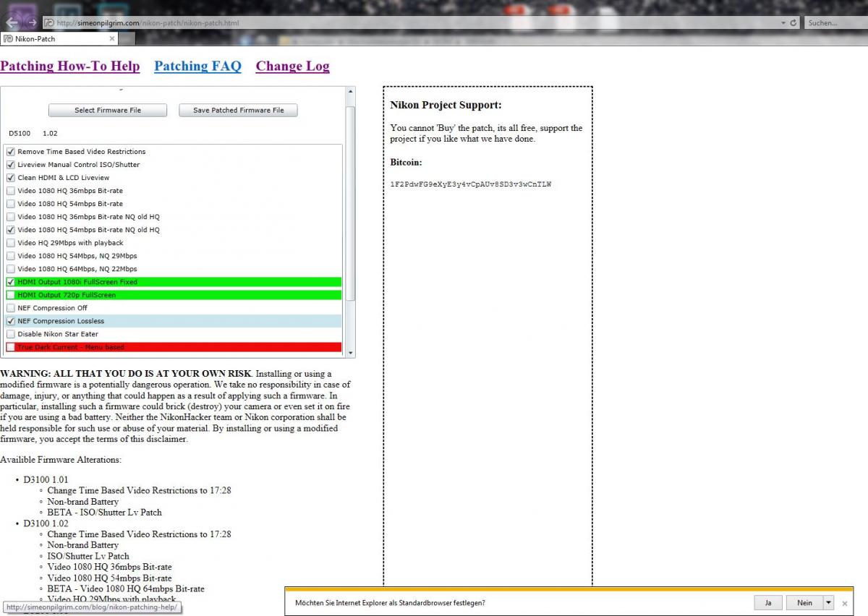Open the Patching How-To Help link

(69, 66)
